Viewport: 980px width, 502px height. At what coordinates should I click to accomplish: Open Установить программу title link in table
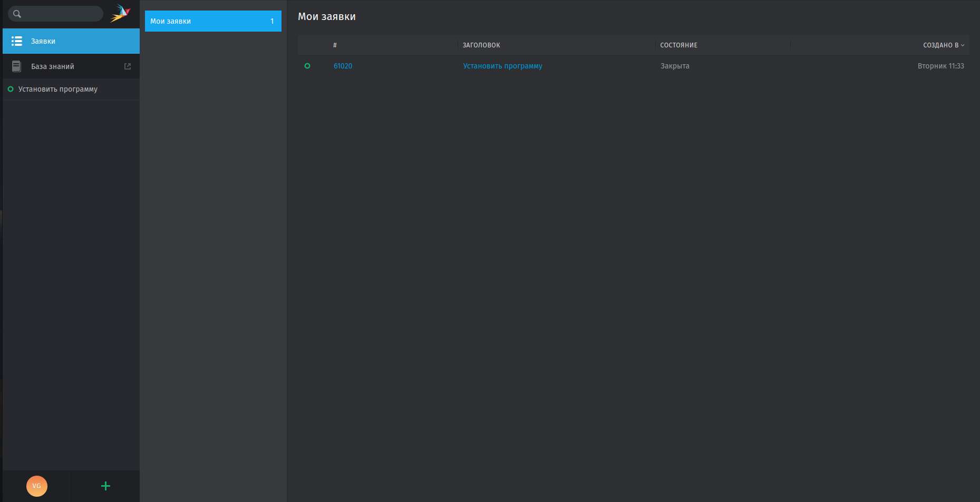coord(502,66)
